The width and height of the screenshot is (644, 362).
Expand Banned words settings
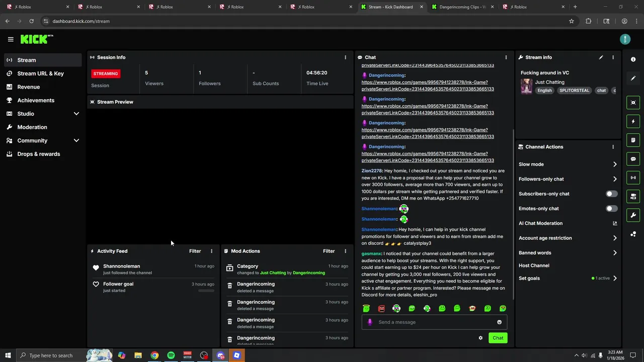(x=615, y=253)
